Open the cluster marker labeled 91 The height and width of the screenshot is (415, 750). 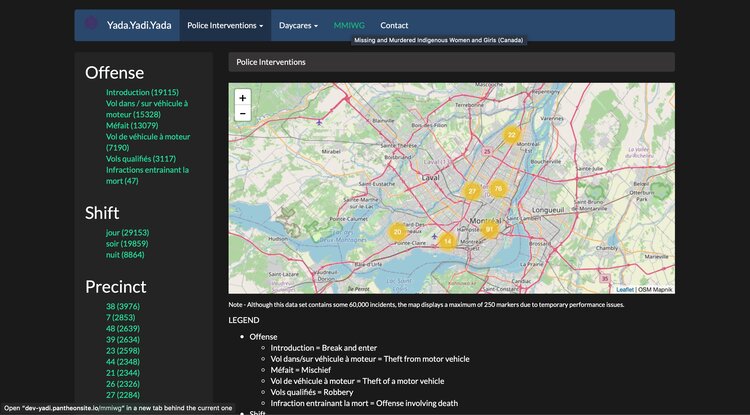pos(489,229)
